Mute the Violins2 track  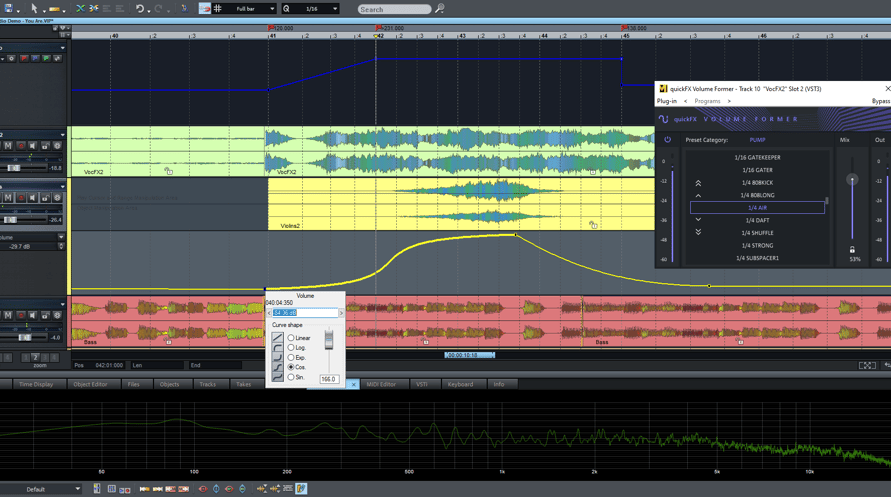8,198
